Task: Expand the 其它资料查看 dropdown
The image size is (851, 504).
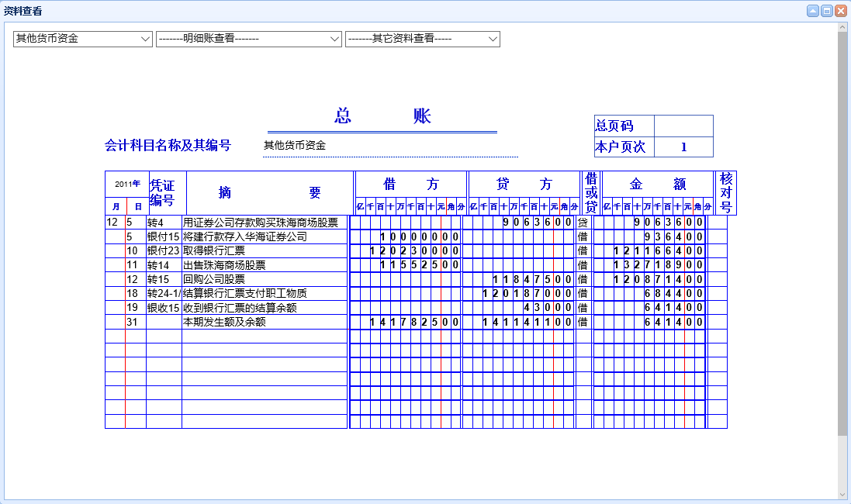Action: point(422,39)
